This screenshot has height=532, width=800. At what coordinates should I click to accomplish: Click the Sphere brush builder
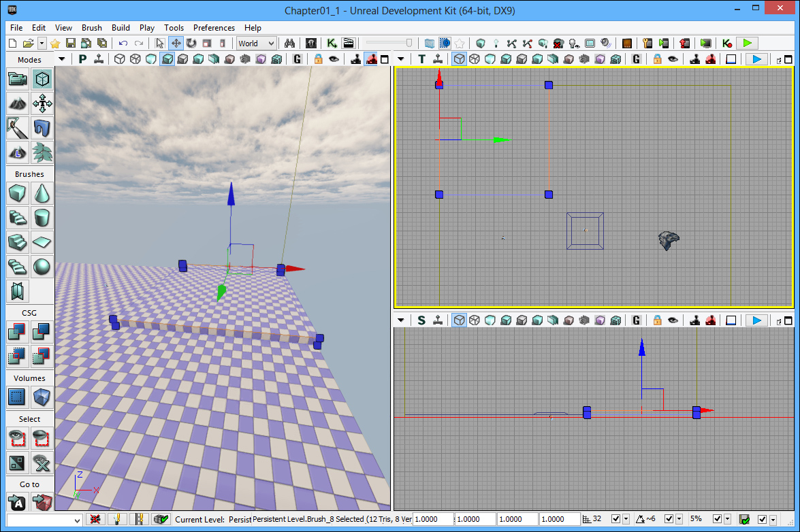click(x=42, y=267)
